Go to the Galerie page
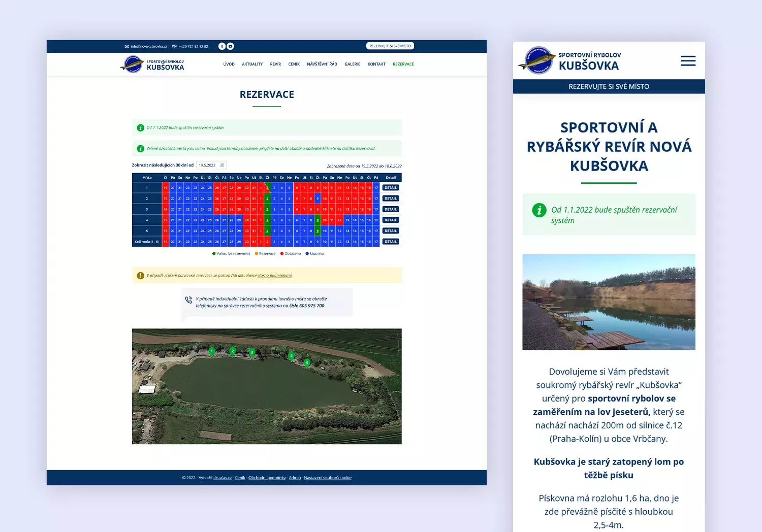The height and width of the screenshot is (532, 762). click(x=352, y=64)
